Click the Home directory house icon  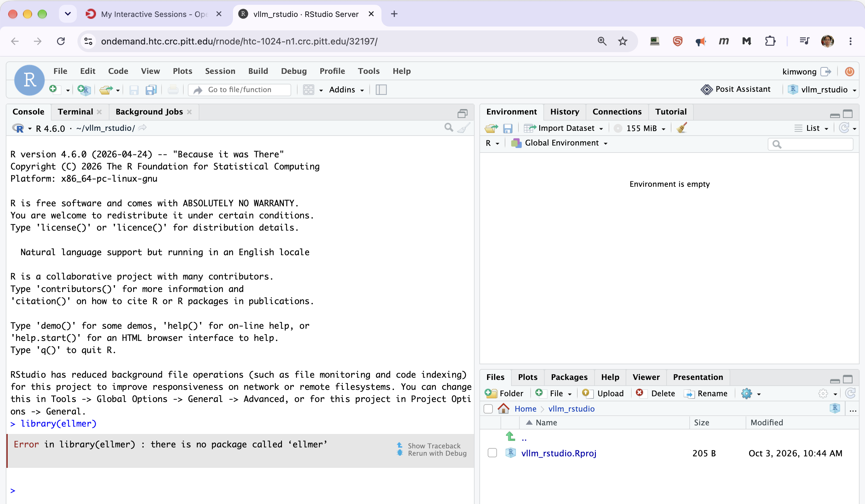point(504,409)
